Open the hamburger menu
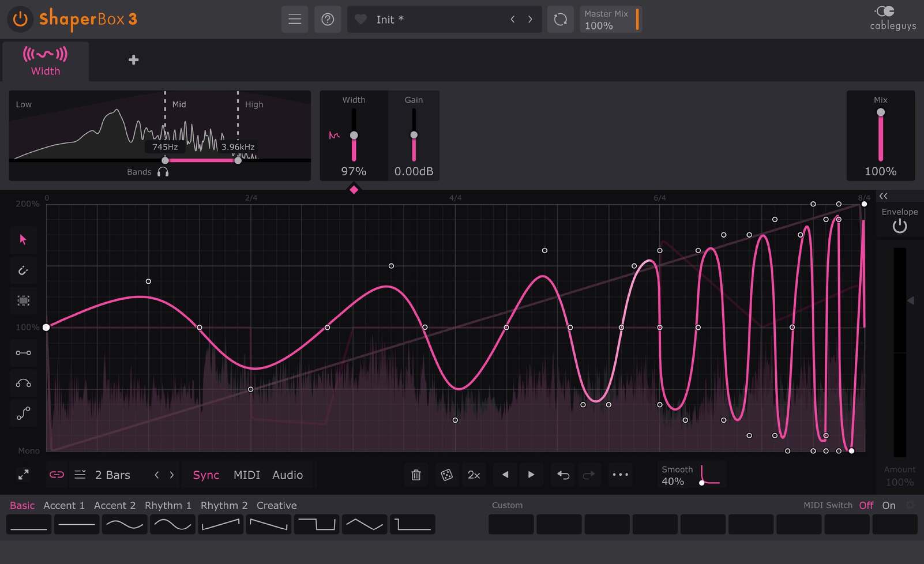This screenshot has width=924, height=564. click(295, 19)
